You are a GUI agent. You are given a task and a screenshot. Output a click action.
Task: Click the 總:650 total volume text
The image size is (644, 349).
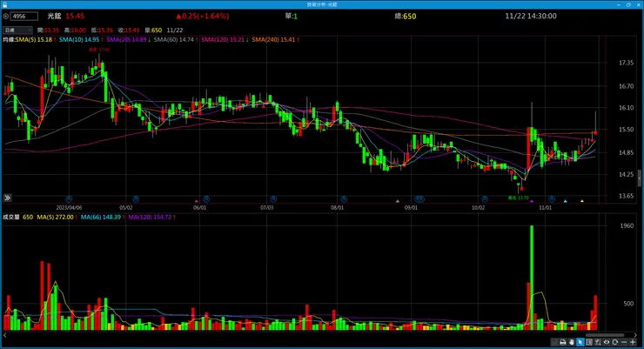pos(406,16)
